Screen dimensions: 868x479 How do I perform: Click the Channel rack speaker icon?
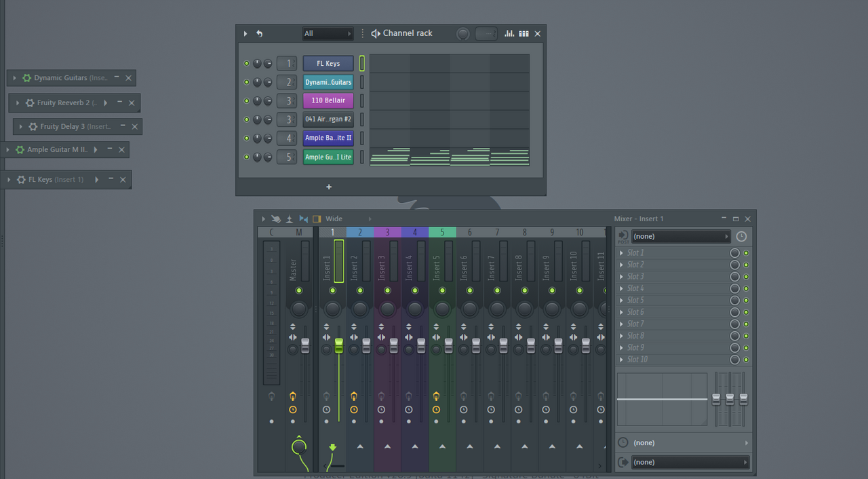point(376,33)
